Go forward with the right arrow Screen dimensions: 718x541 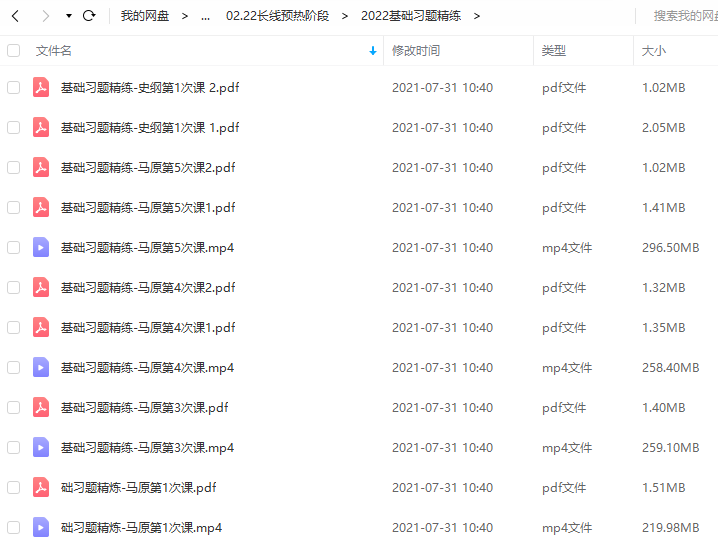pyautogui.click(x=45, y=16)
